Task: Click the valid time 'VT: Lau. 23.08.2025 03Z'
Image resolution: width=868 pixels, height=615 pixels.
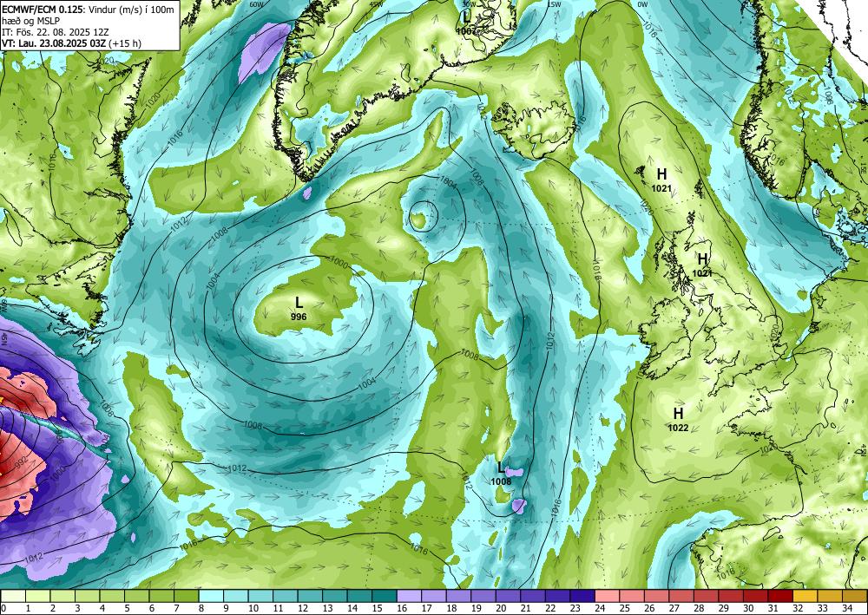Action: (x=54, y=43)
